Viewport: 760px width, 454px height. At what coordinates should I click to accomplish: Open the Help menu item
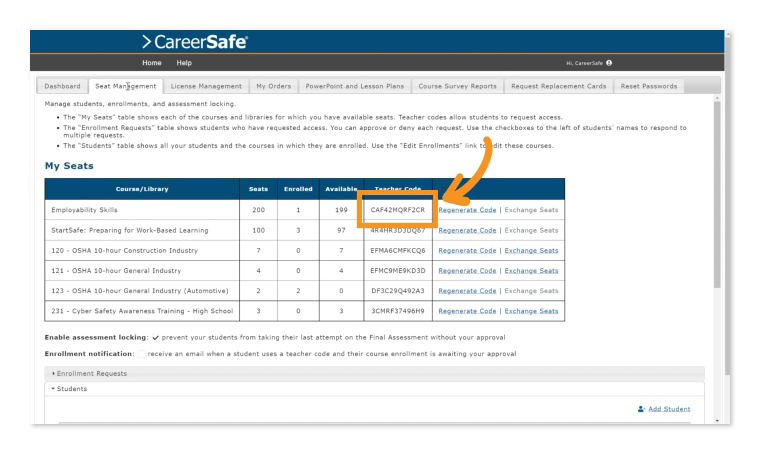(184, 63)
